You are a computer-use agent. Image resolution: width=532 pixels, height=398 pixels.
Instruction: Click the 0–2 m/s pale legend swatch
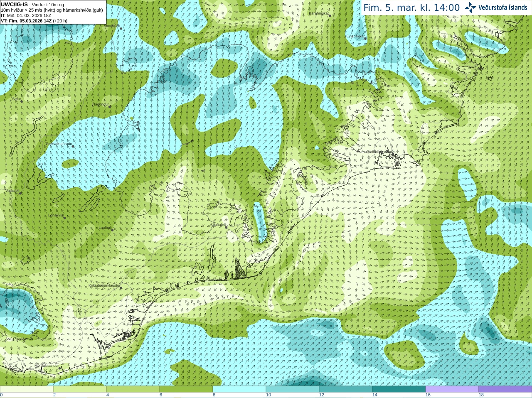[x=27, y=389]
